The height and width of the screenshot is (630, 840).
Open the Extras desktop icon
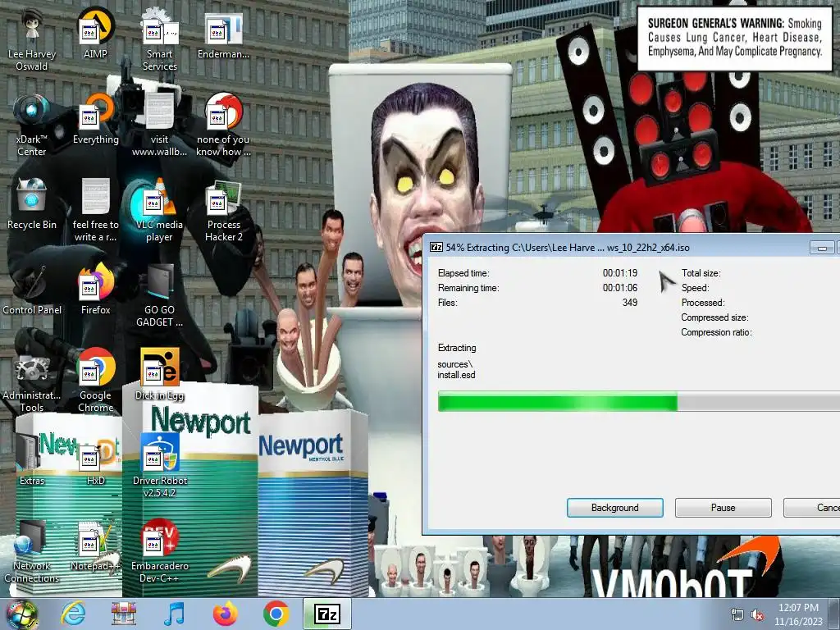32,460
